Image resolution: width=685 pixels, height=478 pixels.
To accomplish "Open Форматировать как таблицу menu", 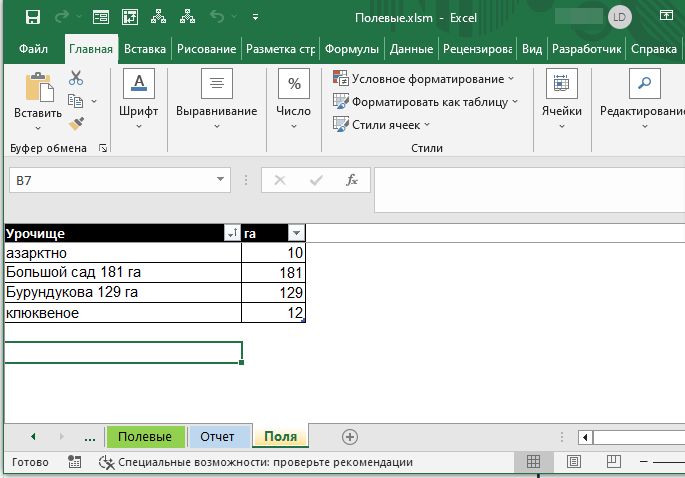I will 425,102.
